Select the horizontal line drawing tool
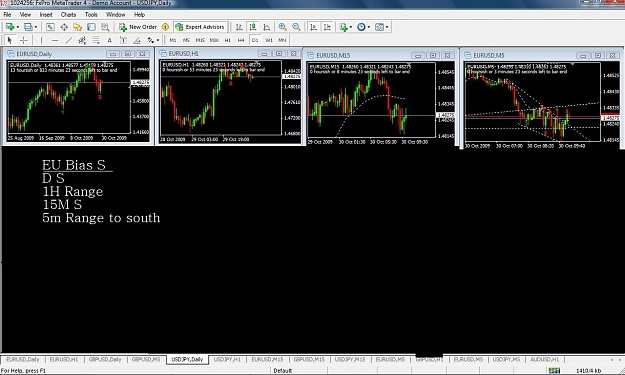625x375 pixels. point(55,40)
